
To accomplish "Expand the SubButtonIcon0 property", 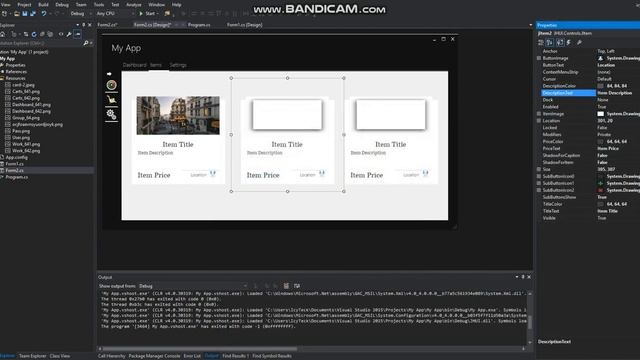I will [x=539, y=176].
